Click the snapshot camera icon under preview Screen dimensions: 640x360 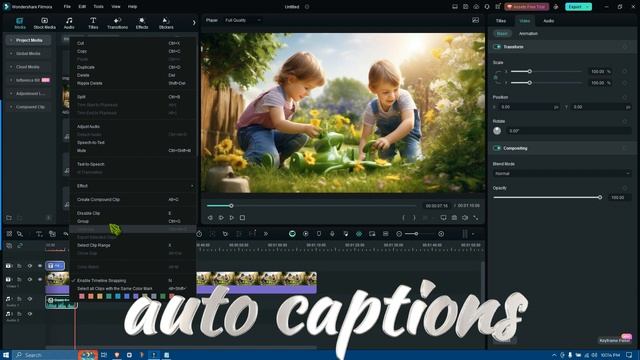click(x=454, y=218)
